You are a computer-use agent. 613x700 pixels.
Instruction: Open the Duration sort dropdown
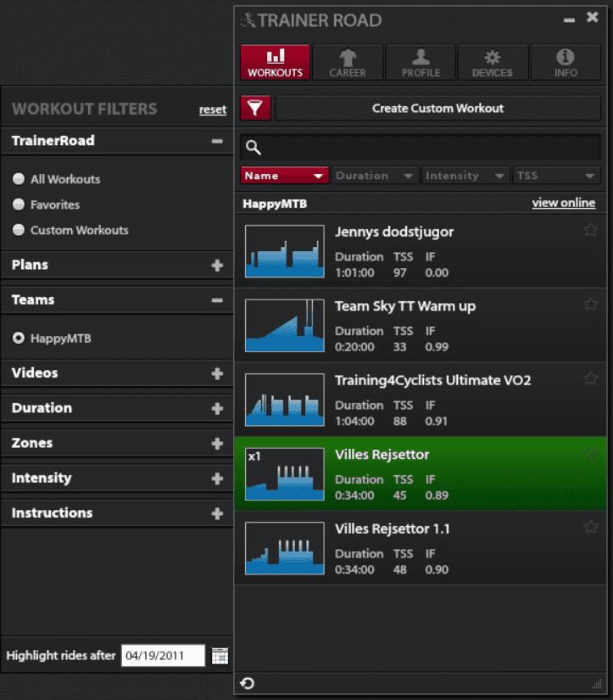coord(374,176)
